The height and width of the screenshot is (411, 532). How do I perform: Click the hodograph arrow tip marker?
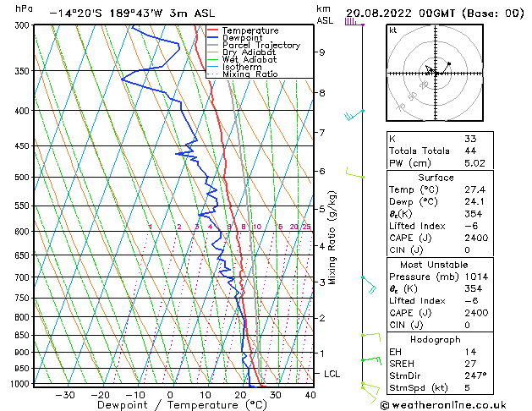point(449,63)
